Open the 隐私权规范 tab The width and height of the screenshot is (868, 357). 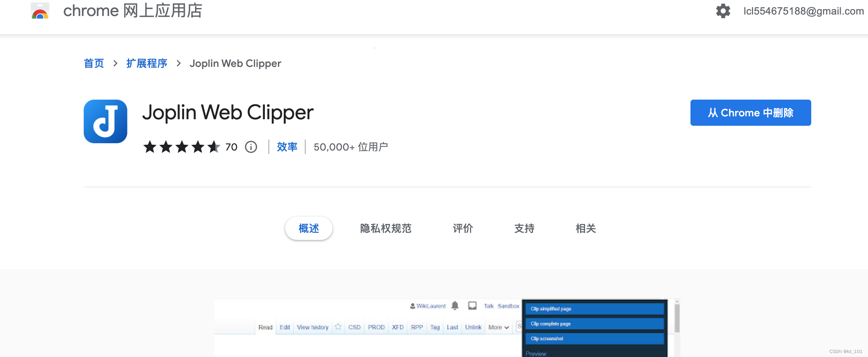(x=386, y=228)
